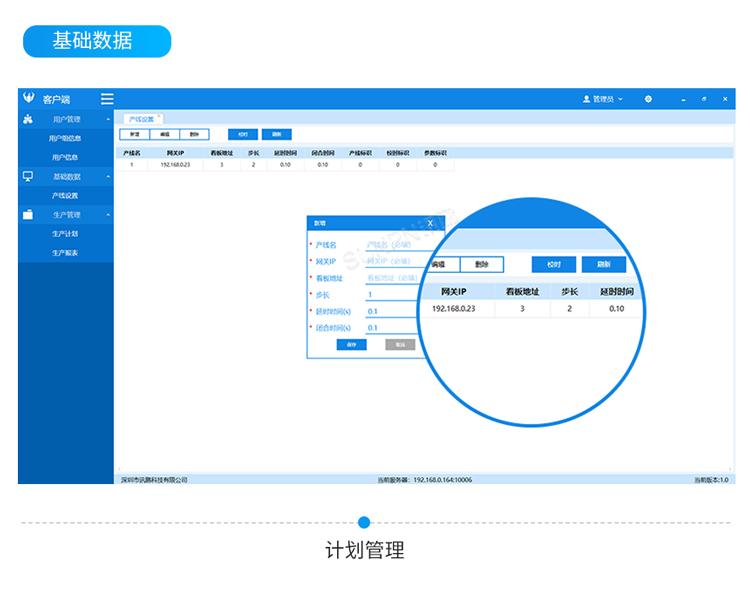Click the client app logo icon
This screenshot has width=750, height=606.
(x=29, y=99)
